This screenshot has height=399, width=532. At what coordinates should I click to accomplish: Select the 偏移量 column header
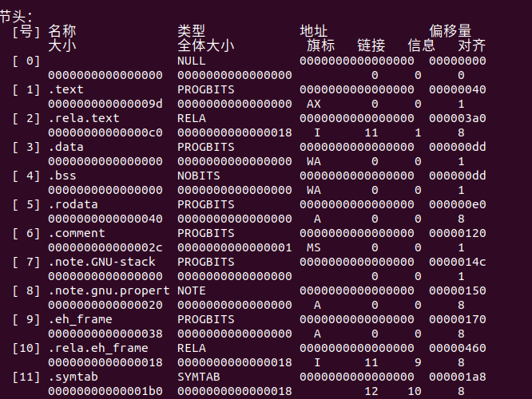451,31
